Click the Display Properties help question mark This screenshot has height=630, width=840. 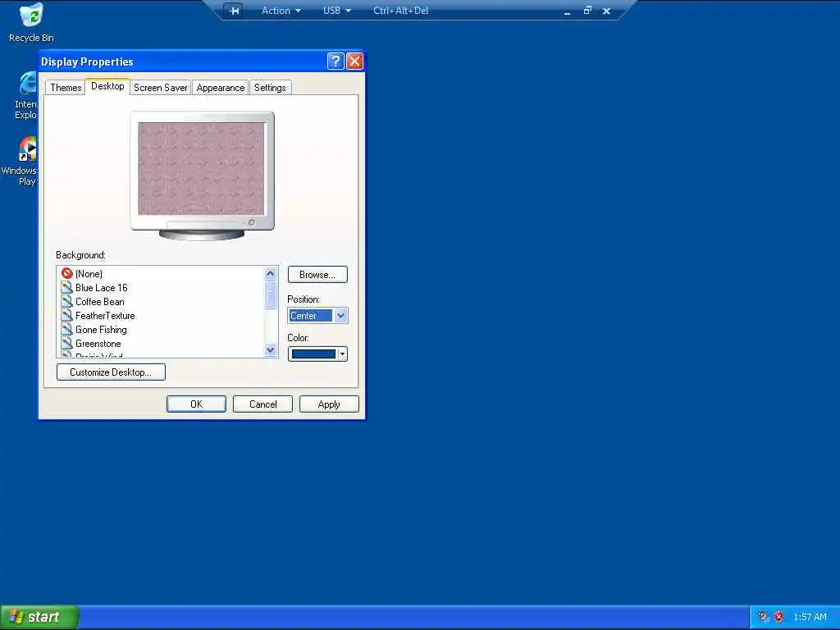point(336,61)
